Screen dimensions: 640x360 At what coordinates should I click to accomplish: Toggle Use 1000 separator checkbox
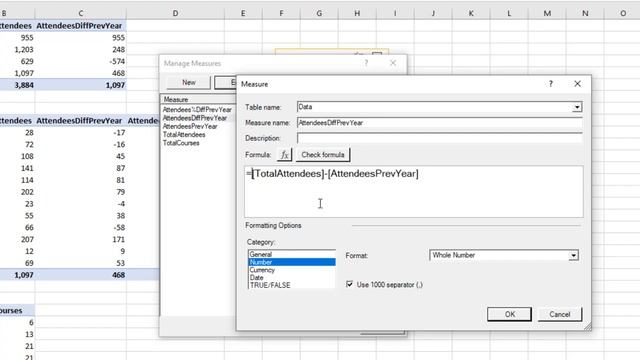click(x=349, y=284)
